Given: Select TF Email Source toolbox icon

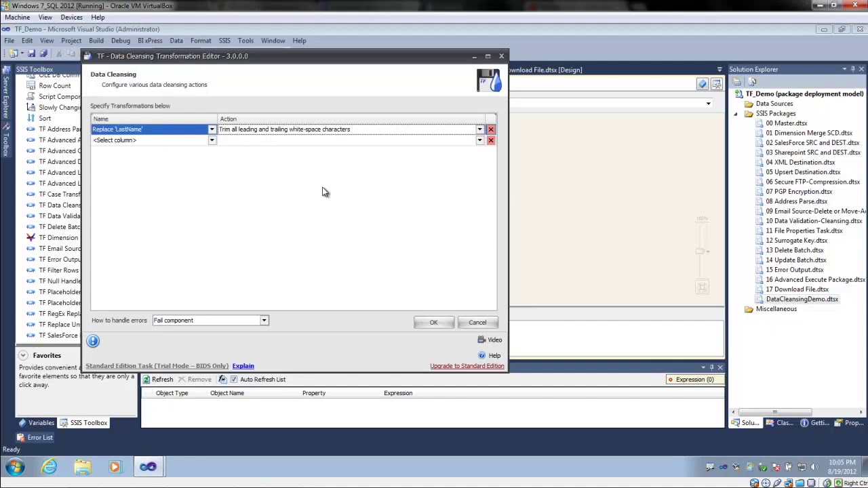Looking at the screenshot, I should point(31,248).
